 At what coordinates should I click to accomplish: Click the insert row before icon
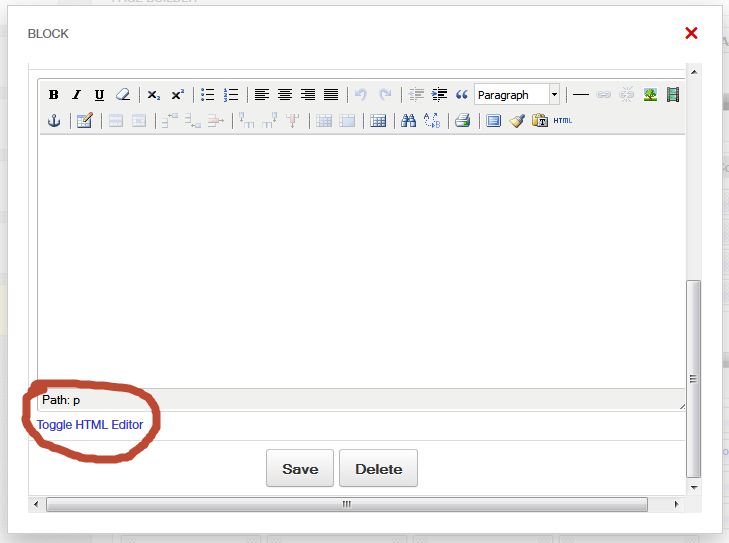tap(169, 121)
